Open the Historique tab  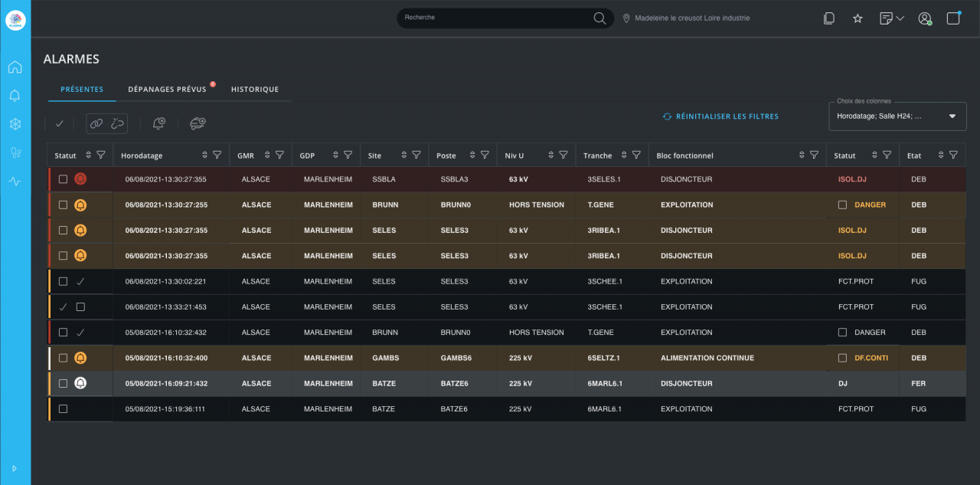tap(255, 90)
